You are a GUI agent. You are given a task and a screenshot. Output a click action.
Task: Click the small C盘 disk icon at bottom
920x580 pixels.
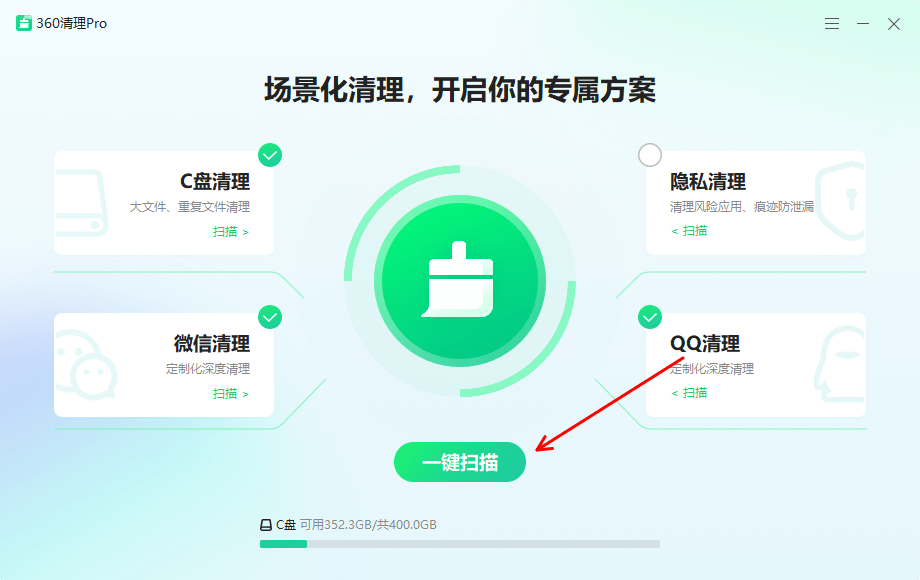[266, 525]
